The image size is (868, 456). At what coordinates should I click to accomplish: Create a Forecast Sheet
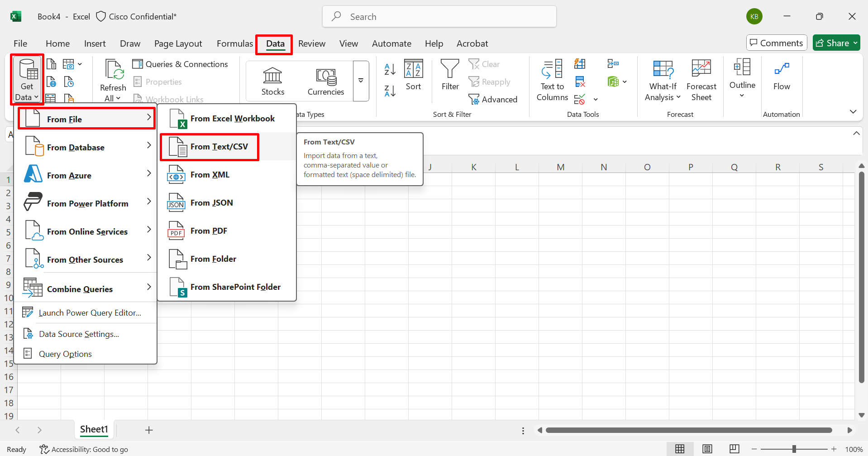[x=701, y=80]
